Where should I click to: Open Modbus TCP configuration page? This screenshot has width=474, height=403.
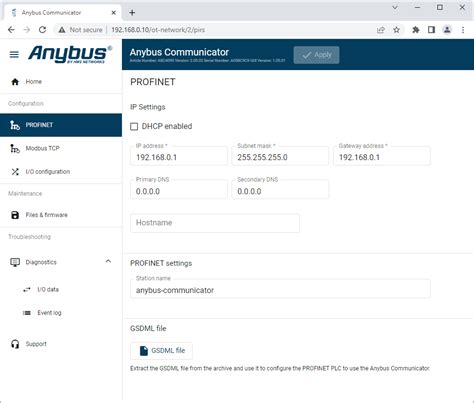[61, 148]
